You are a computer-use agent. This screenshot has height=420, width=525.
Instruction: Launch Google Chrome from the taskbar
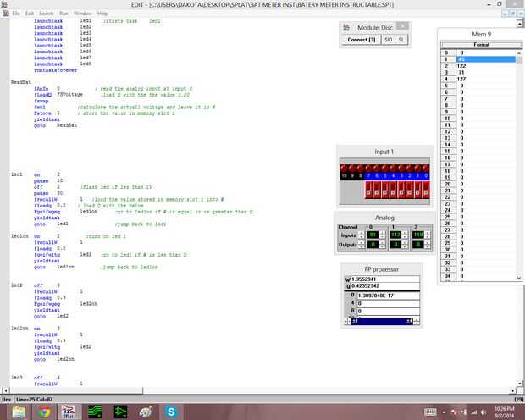[45, 412]
